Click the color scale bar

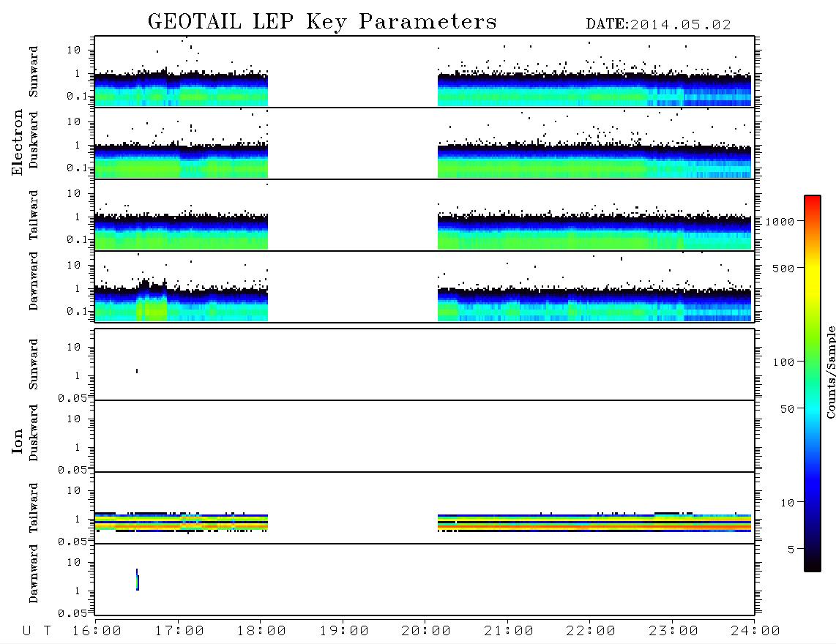812,383
